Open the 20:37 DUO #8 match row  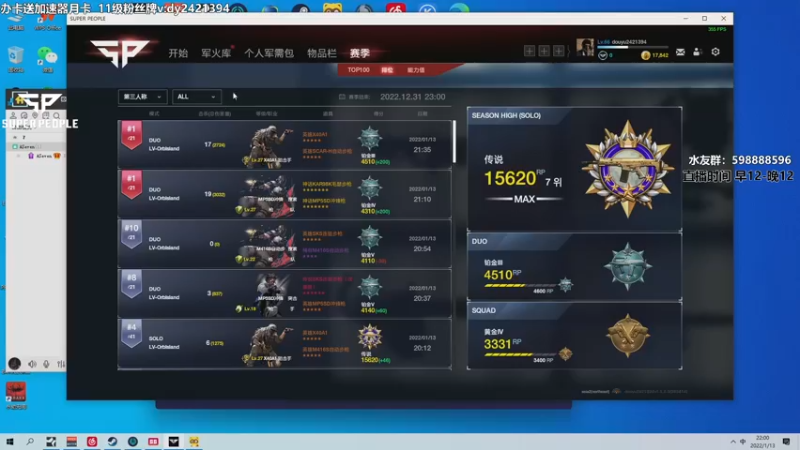(284, 293)
